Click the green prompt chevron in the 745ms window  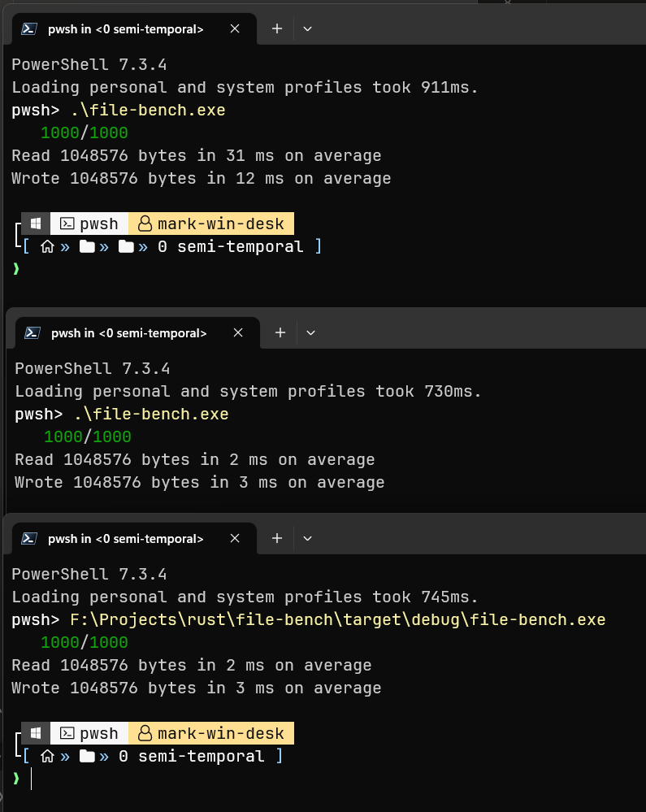coord(16,779)
